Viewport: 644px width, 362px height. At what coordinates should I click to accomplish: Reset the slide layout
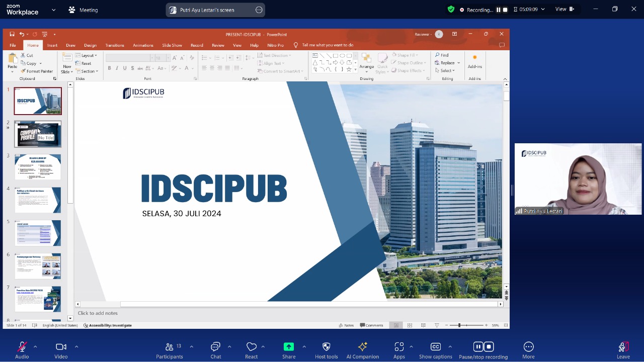tap(84, 63)
